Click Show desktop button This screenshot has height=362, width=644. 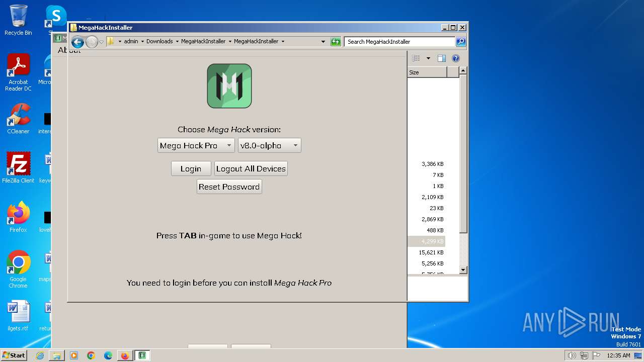pyautogui.click(x=638, y=355)
